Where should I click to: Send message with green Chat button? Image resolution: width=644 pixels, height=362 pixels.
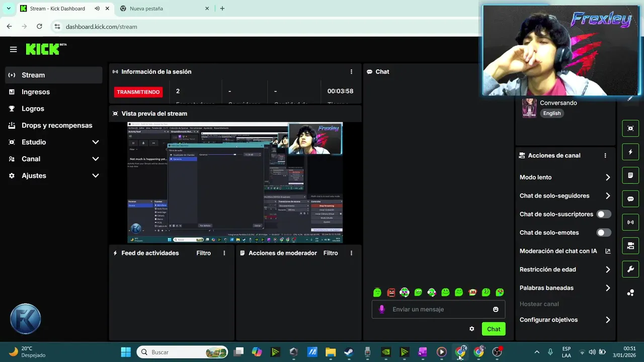(x=494, y=329)
